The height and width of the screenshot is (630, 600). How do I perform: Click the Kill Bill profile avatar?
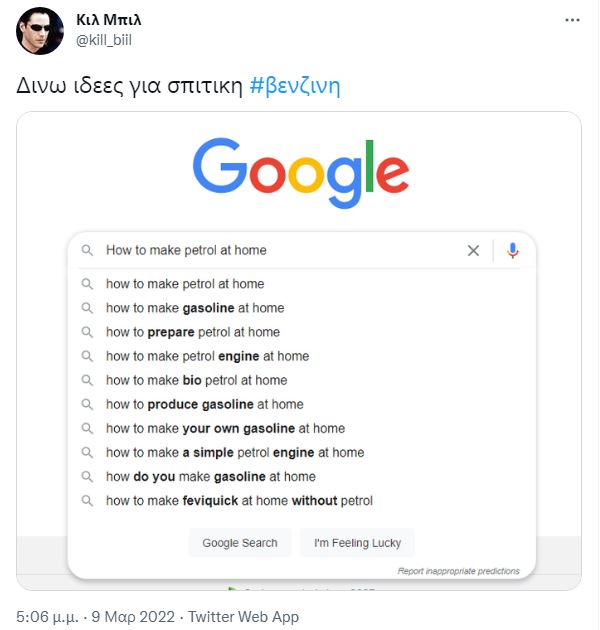coord(40,30)
